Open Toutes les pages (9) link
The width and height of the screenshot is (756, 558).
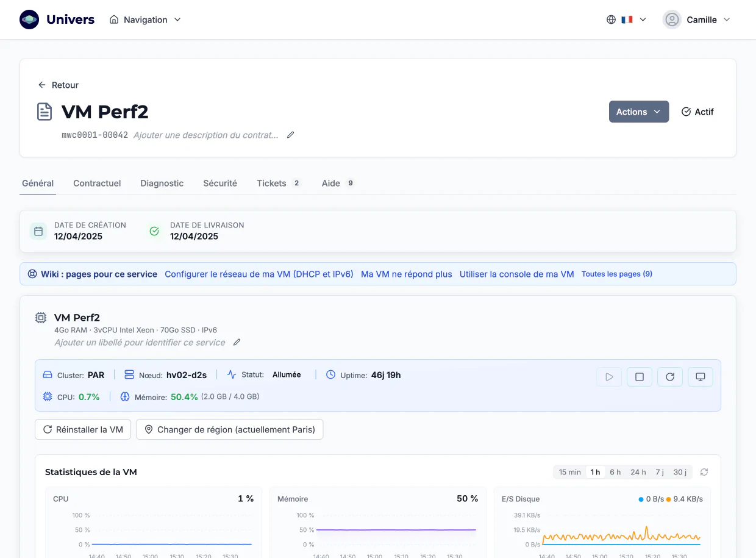click(x=617, y=274)
